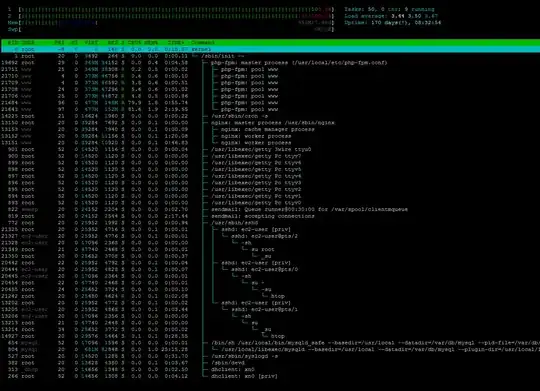This screenshot has height=391, width=540.
Task: Sort by the MEM% column header
Action: tap(151, 42)
